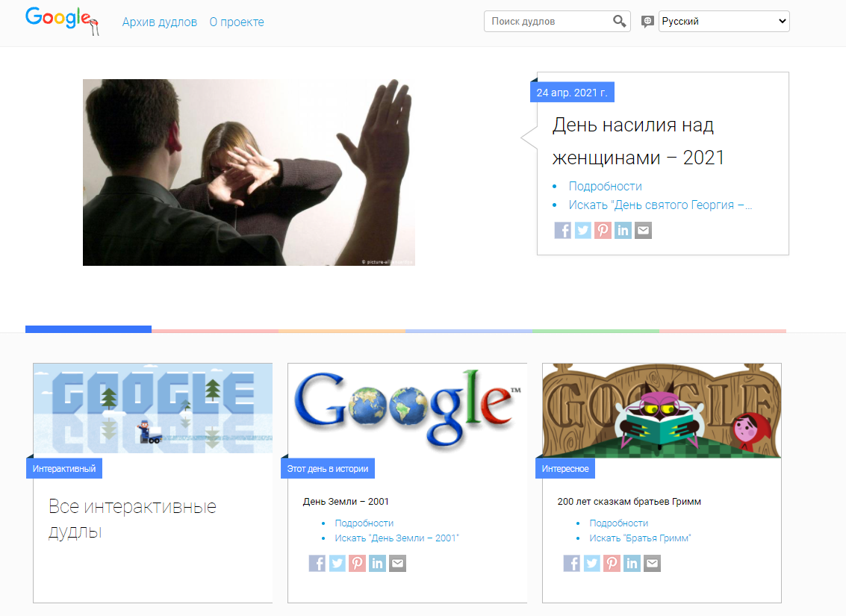Open the Архив дудлов menu item

point(160,22)
